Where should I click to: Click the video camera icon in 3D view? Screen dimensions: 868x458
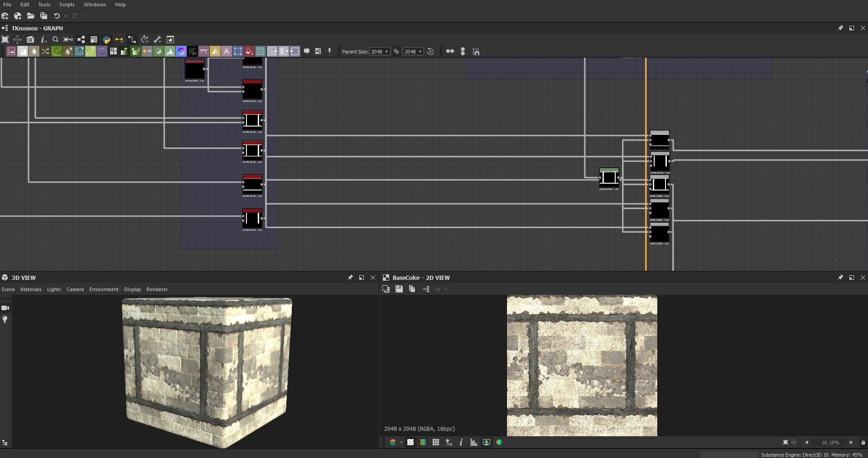(x=5, y=308)
